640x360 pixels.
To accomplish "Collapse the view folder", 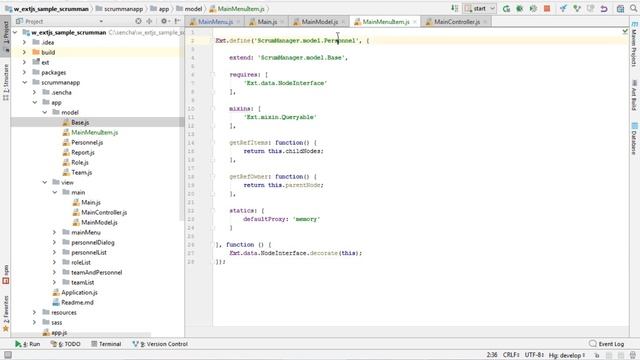I will click(x=44, y=182).
